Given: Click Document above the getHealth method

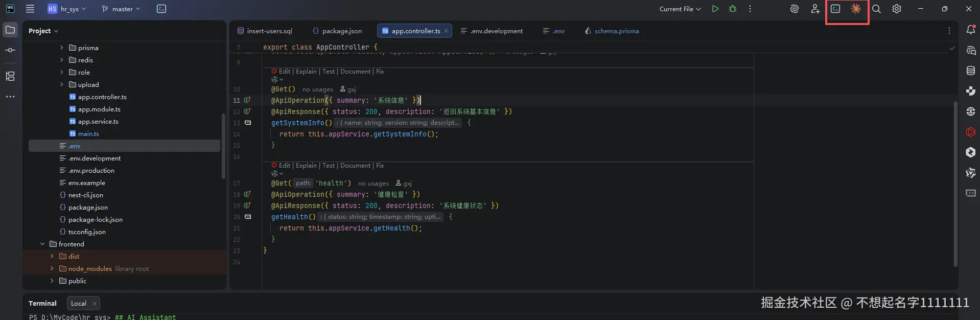Looking at the screenshot, I should 356,166.
